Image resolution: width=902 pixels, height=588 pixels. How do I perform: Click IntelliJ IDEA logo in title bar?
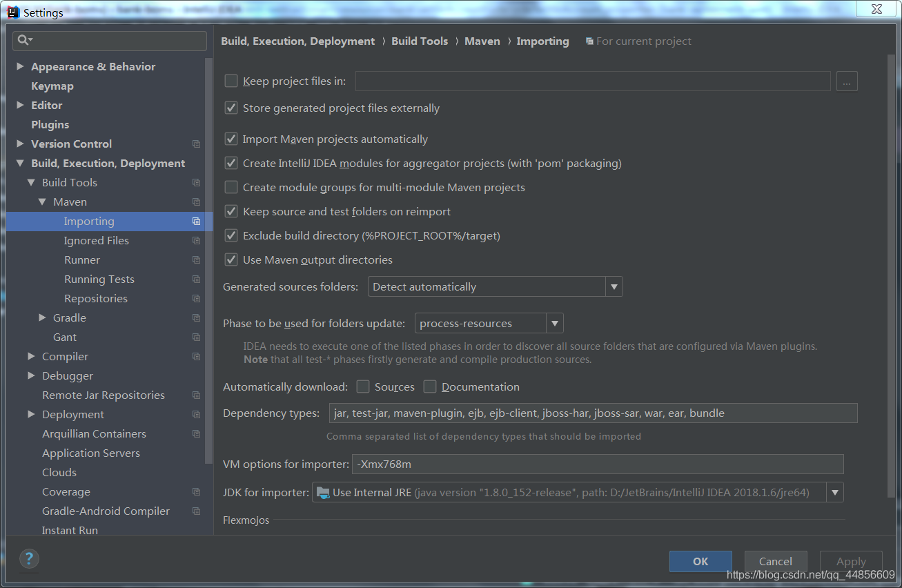pos(13,12)
